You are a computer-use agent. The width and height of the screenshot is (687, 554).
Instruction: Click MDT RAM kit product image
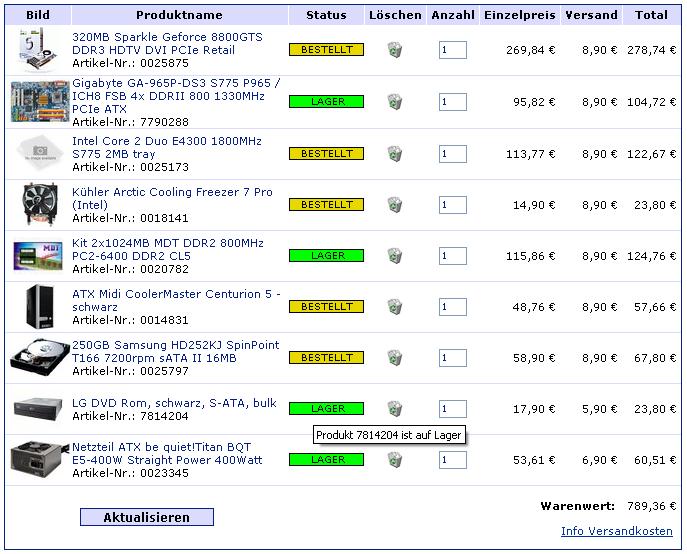pyautogui.click(x=38, y=256)
